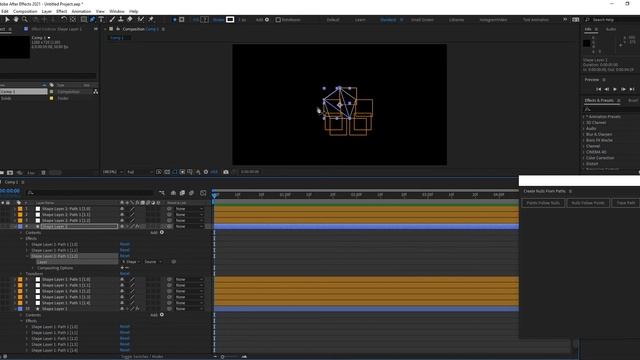
Task: Select the Pen tool
Action: (93, 19)
